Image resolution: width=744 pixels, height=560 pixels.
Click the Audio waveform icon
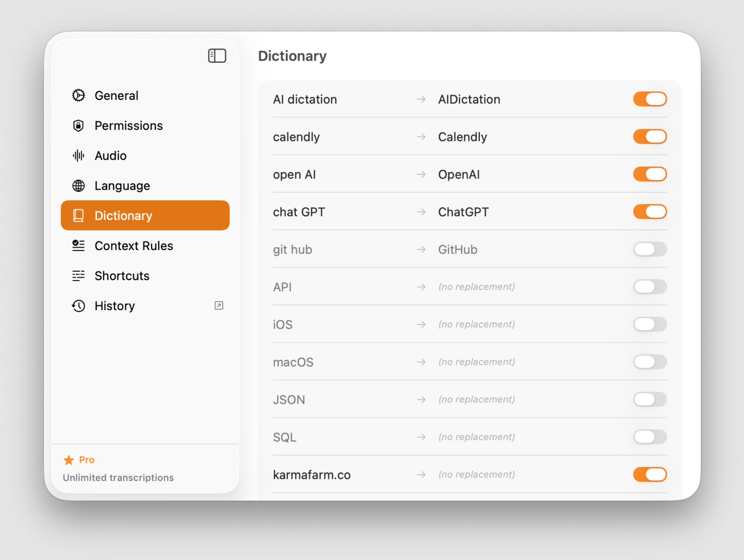coord(78,156)
